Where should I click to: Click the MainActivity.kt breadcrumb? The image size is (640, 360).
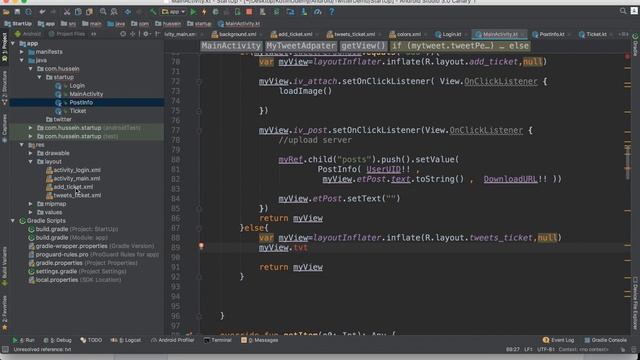pos(239,24)
